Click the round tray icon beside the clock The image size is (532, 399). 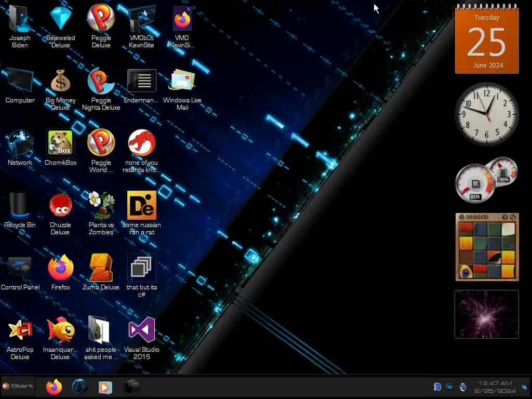click(x=463, y=387)
